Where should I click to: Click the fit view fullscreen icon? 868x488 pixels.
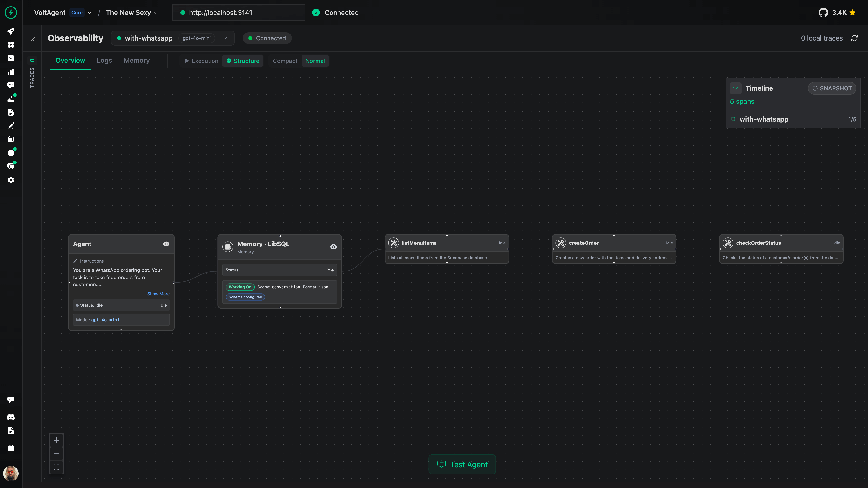click(x=56, y=467)
